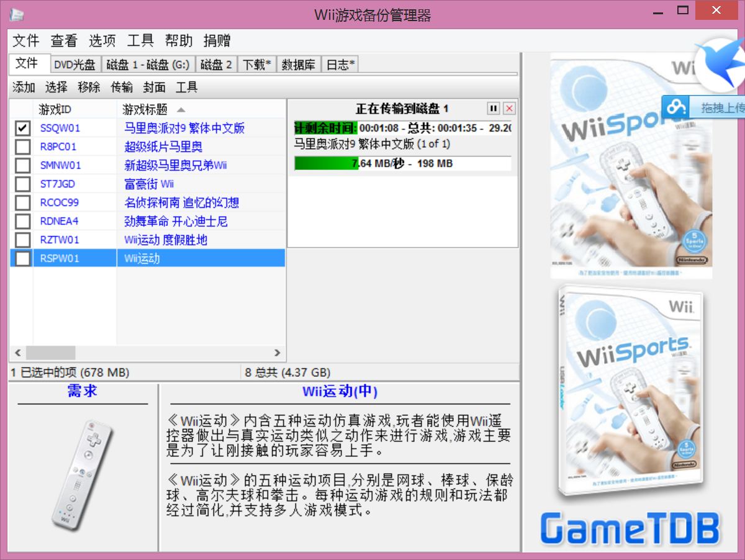The width and height of the screenshot is (745, 560).
Task: Click the GameTDB logo
Action: click(630, 530)
